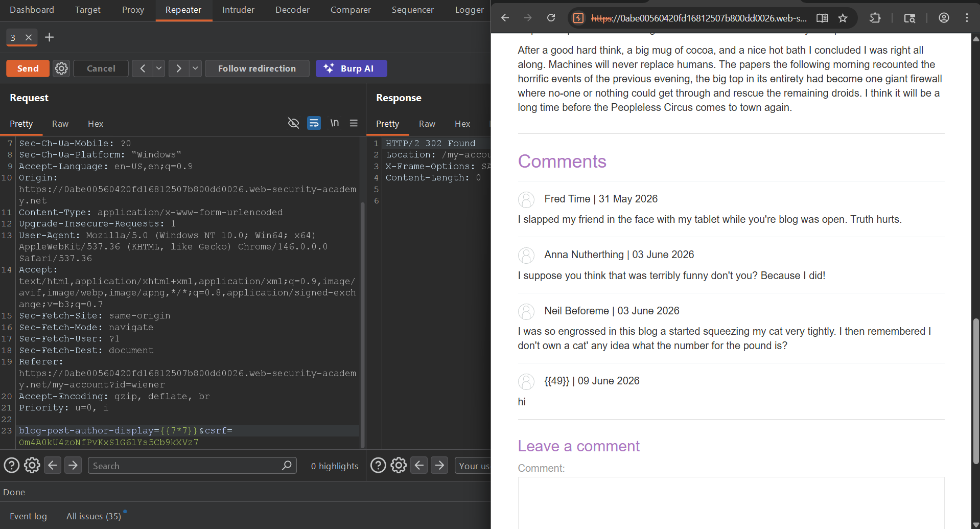Viewport: 980px width, 529px height.
Task: Bookmark this page with star icon
Action: (843, 18)
